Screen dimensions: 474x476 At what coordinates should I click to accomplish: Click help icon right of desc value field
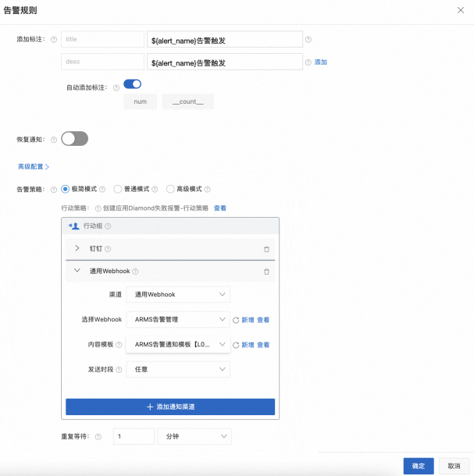point(308,62)
